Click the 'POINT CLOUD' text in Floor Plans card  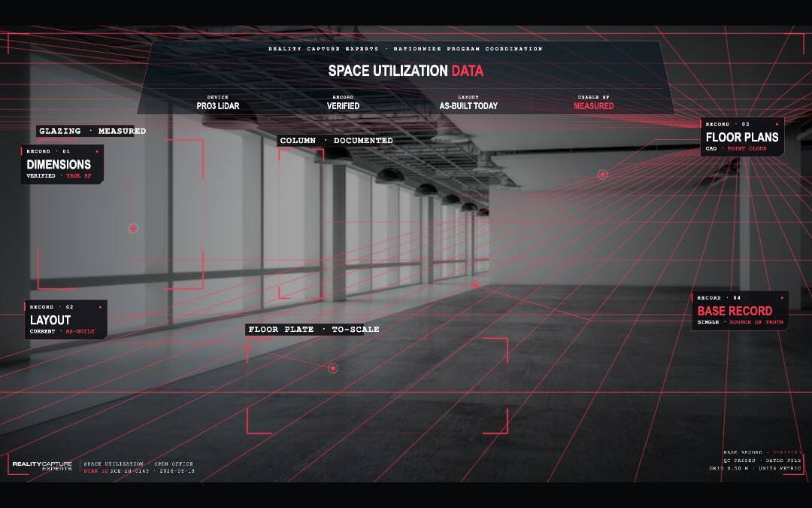(x=747, y=149)
